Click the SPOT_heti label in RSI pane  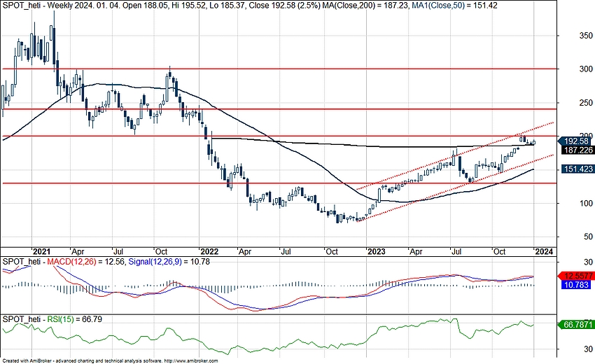click(20, 319)
